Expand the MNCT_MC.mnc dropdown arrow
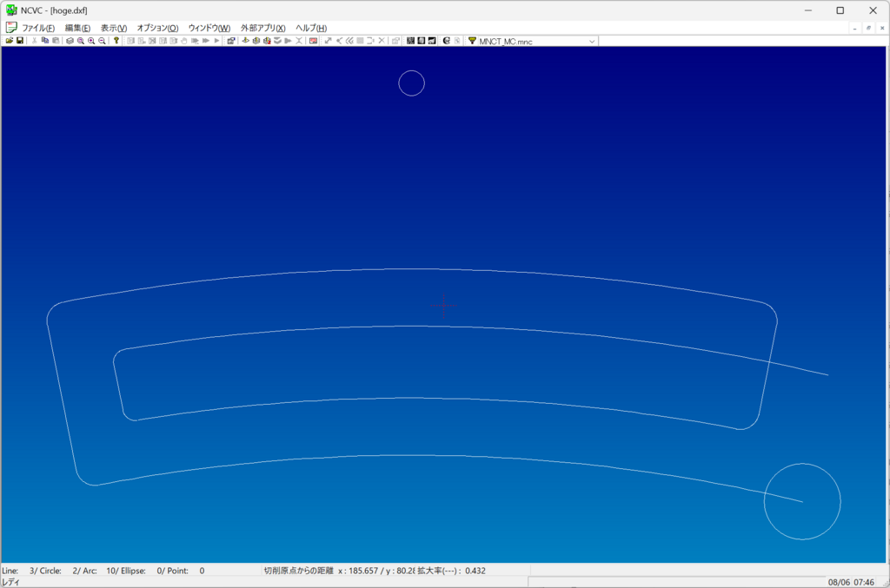This screenshot has height=588, width=890. coord(592,42)
